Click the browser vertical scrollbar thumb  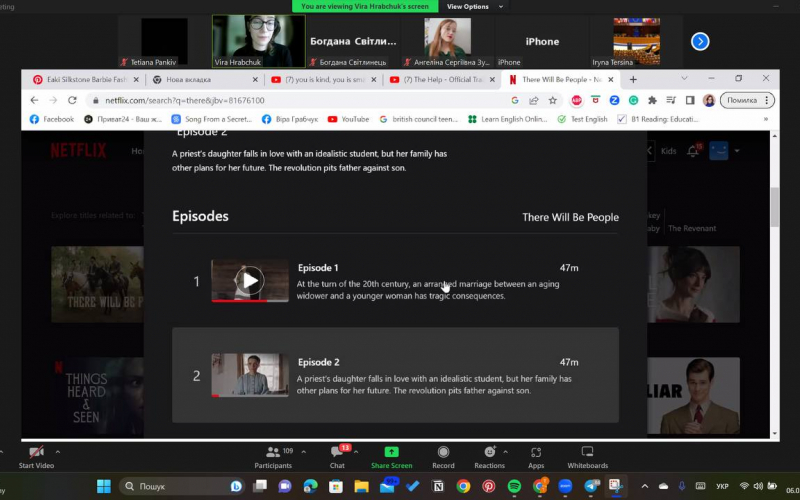click(x=775, y=207)
